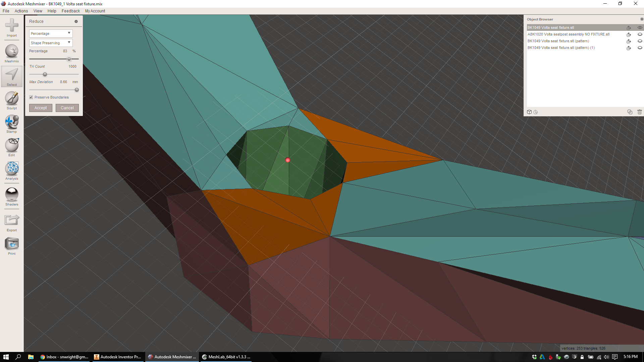Open the Stamp tool
The width and height of the screenshot is (644, 362).
click(12, 124)
